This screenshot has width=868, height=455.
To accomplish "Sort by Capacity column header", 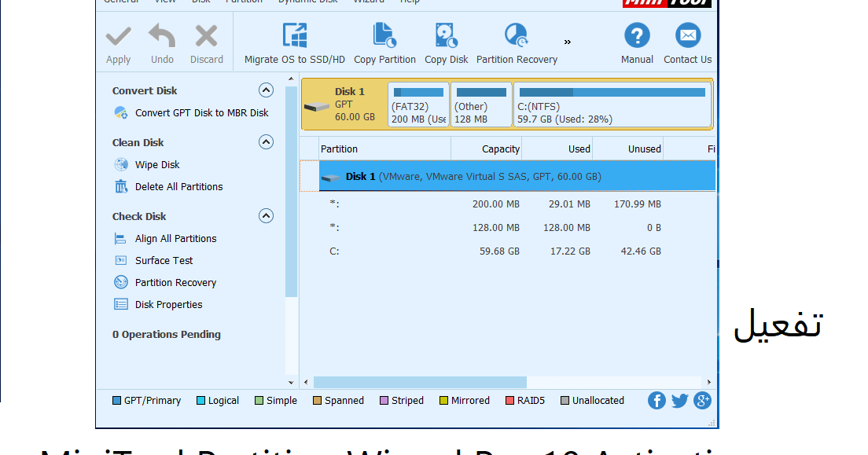I will pyautogui.click(x=487, y=149).
